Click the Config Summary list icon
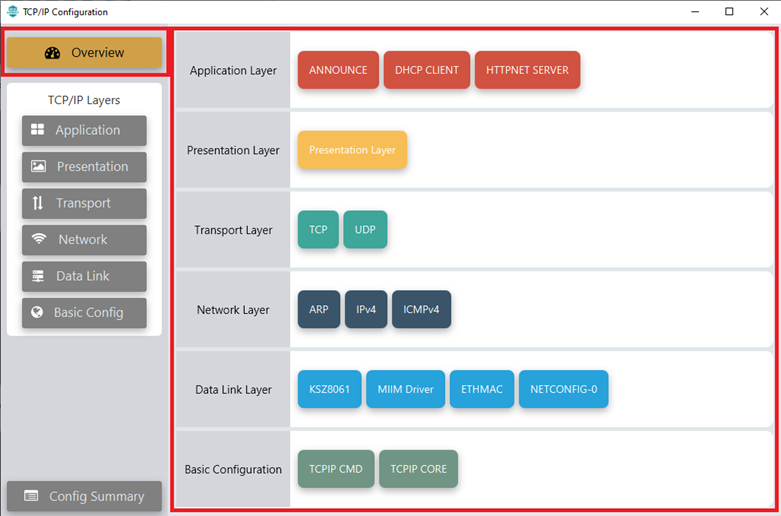781x516 pixels. click(x=31, y=496)
